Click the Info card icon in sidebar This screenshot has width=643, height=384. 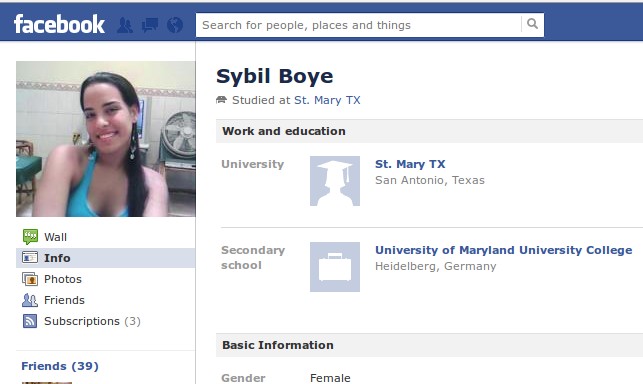click(30, 258)
